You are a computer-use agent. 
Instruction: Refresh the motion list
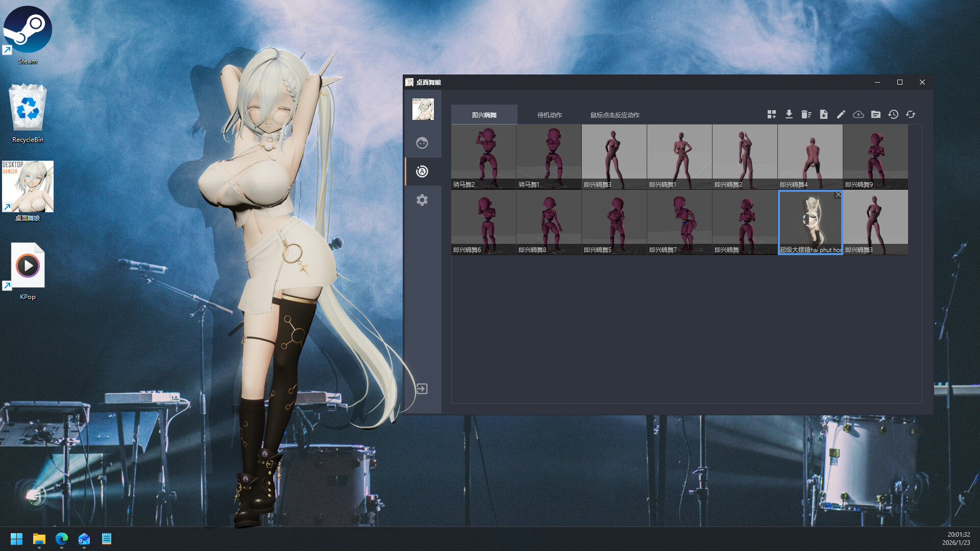tap(911, 114)
